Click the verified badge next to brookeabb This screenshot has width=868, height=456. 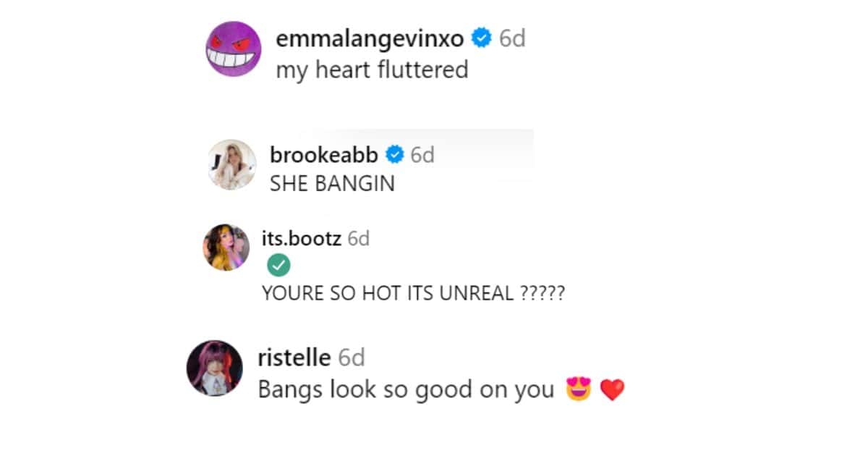point(395,154)
